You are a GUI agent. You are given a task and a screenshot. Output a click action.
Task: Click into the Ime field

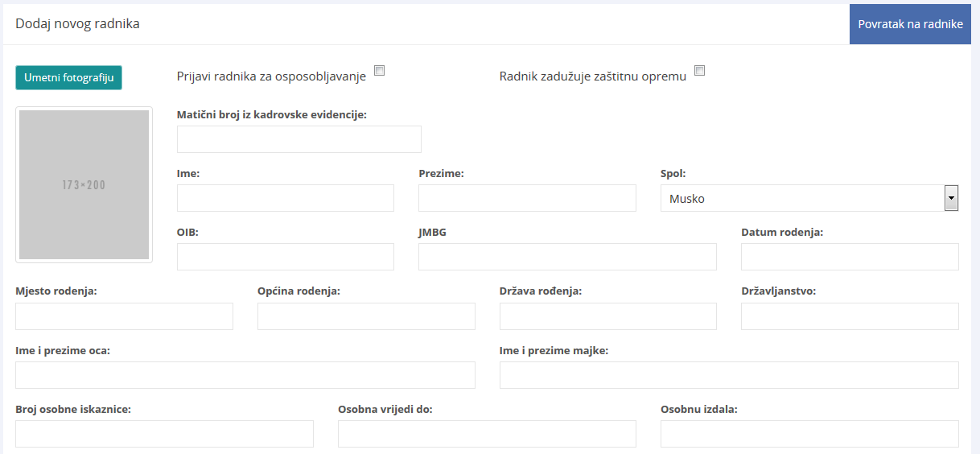pyautogui.click(x=285, y=198)
